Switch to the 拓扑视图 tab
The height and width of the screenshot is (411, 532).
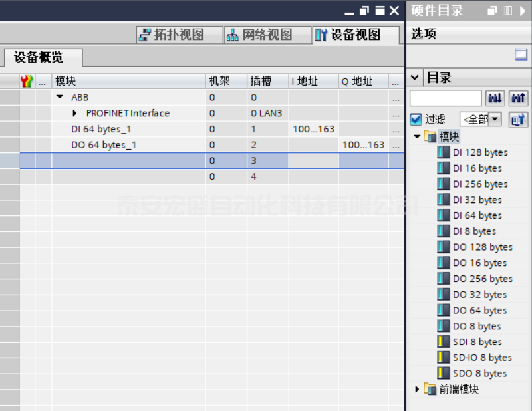(x=178, y=34)
